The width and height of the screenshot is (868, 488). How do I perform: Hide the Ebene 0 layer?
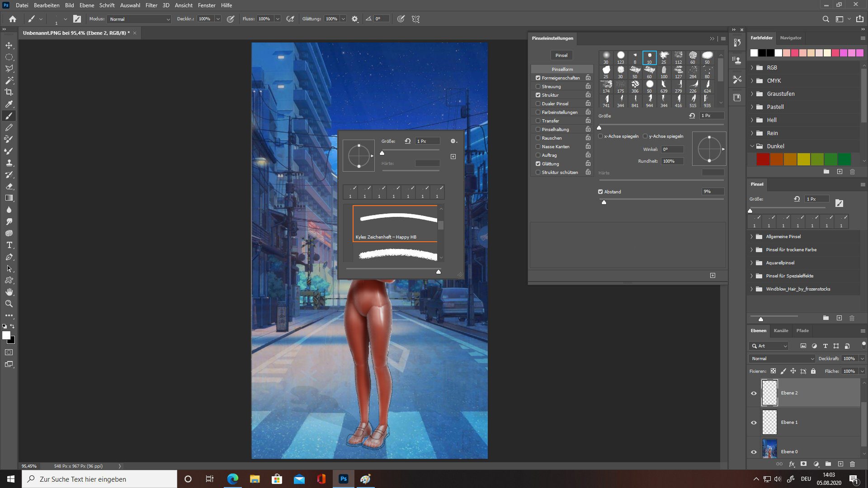tap(754, 452)
